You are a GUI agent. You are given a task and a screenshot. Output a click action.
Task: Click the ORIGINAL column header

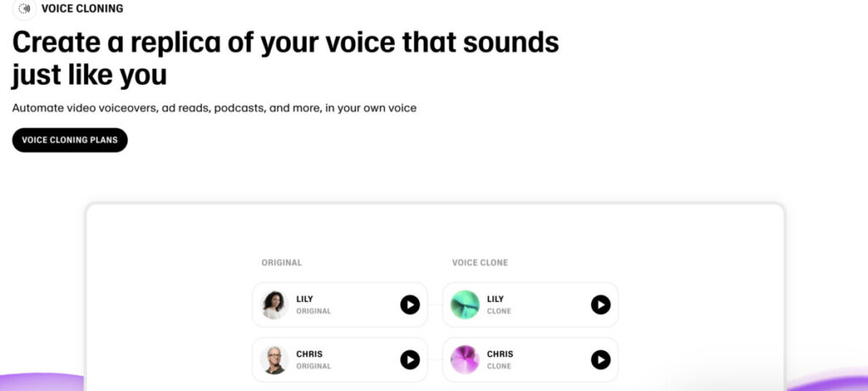click(281, 263)
